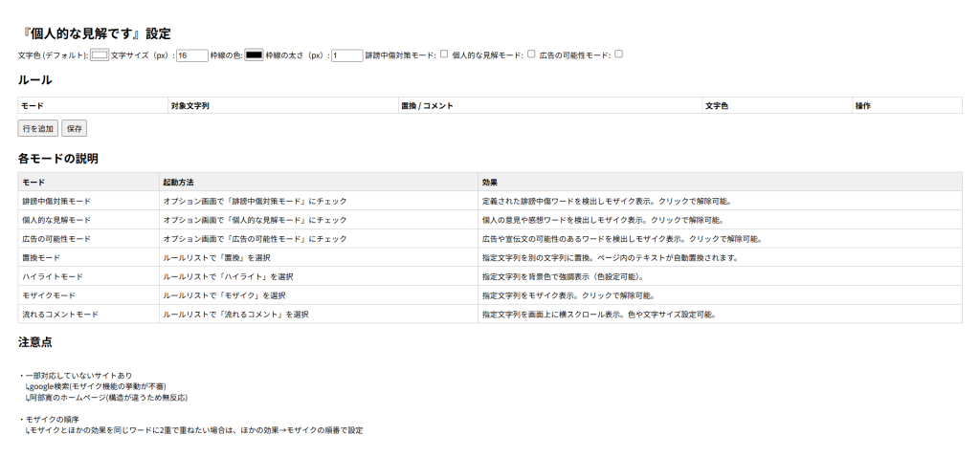Click the 各モードの説明 heading
980x457 pixels.
[58, 159]
